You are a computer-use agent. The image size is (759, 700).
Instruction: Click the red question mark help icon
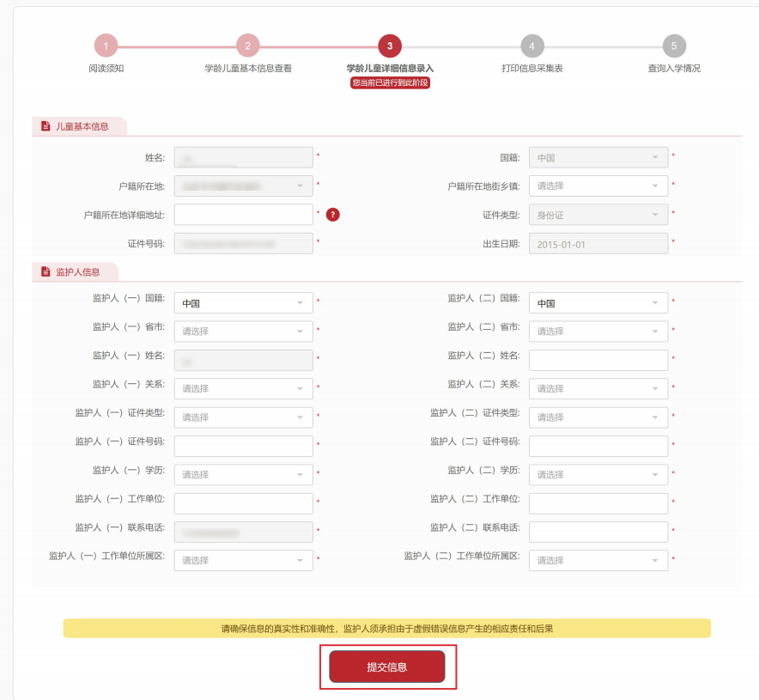pyautogui.click(x=333, y=215)
